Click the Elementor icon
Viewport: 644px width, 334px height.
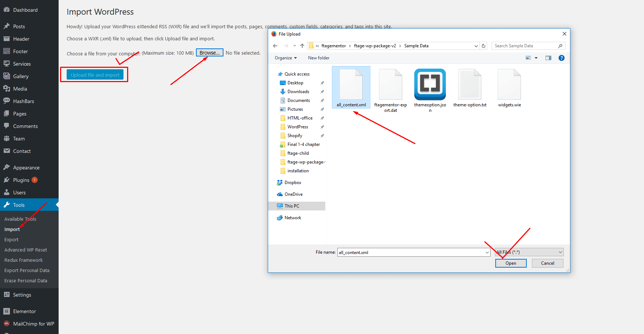click(7, 311)
